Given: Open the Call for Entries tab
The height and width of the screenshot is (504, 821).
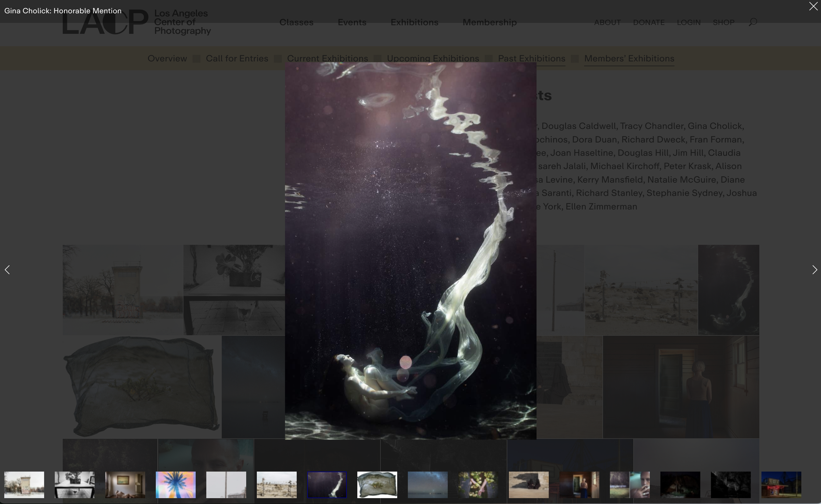Looking at the screenshot, I should [237, 58].
